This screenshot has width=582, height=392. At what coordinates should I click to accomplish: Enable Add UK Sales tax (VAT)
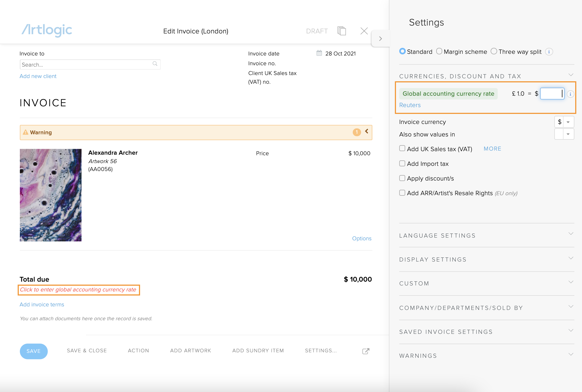pos(402,148)
